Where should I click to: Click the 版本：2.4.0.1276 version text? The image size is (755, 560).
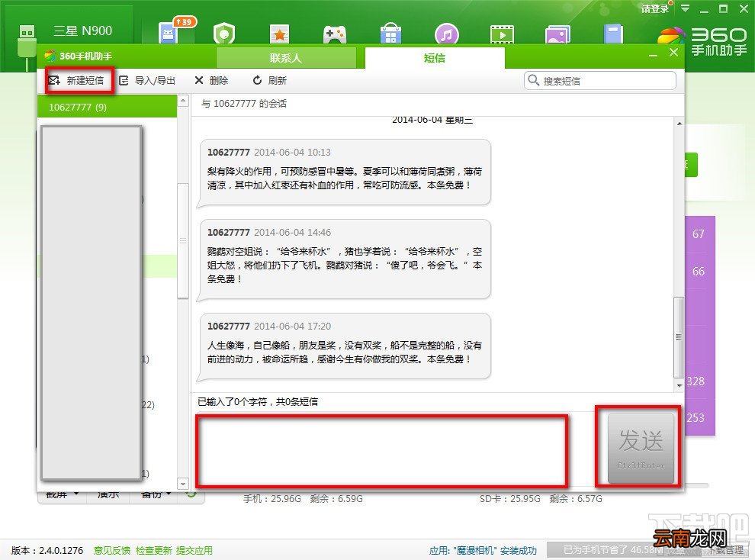click(x=47, y=550)
